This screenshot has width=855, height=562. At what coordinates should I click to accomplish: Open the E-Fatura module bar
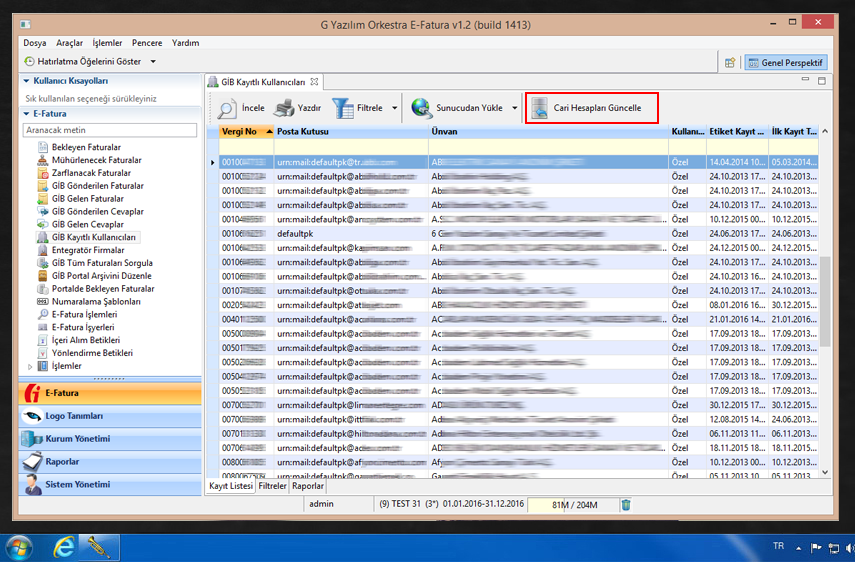coord(110,393)
